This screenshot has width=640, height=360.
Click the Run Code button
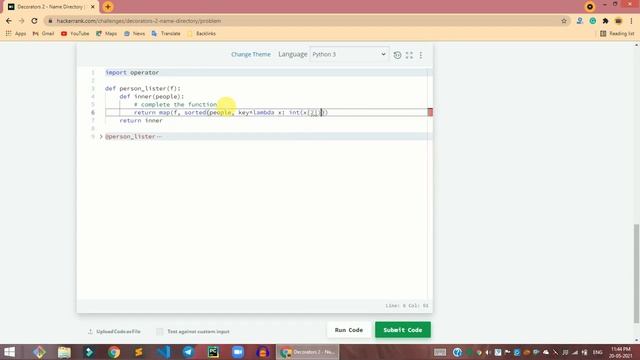349,330
